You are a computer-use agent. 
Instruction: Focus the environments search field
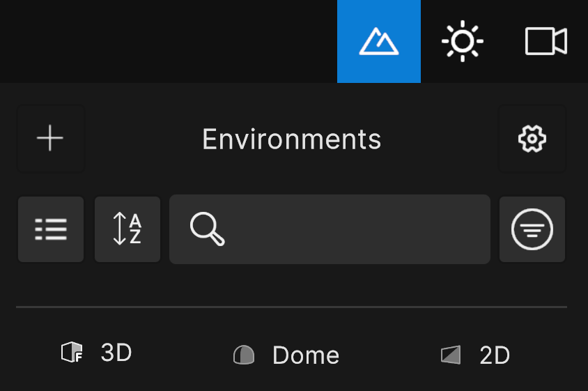point(348,229)
